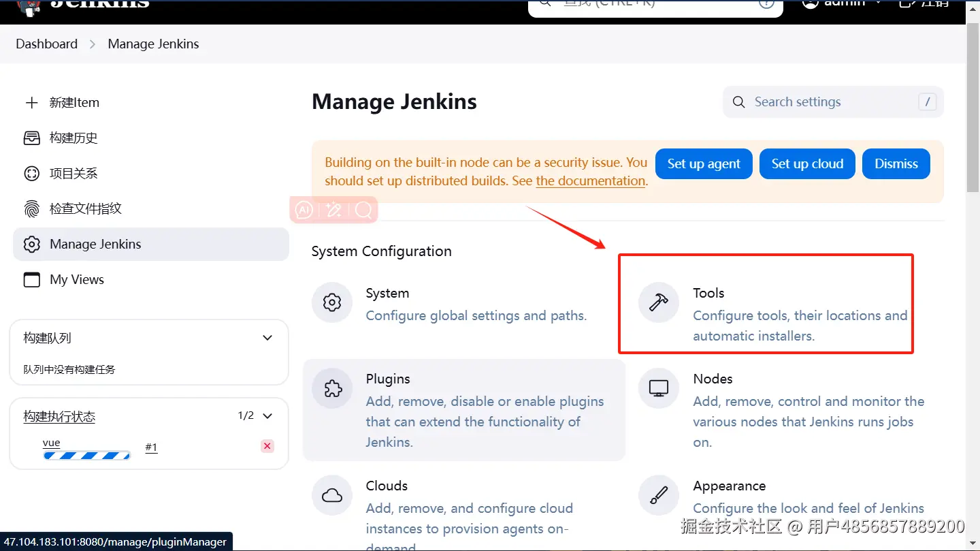Image resolution: width=980 pixels, height=551 pixels.
Task: Open the documentation link in the warning
Action: point(591,181)
